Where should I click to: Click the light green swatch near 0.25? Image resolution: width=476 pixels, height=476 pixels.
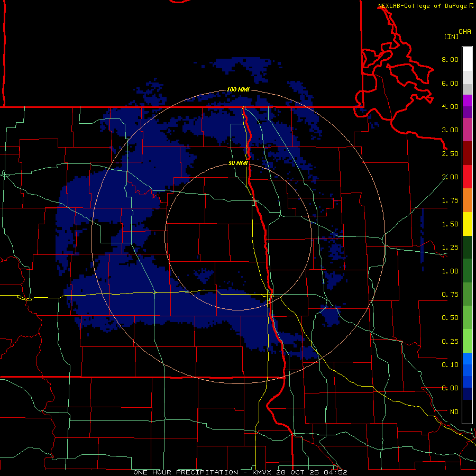[x=467, y=341]
